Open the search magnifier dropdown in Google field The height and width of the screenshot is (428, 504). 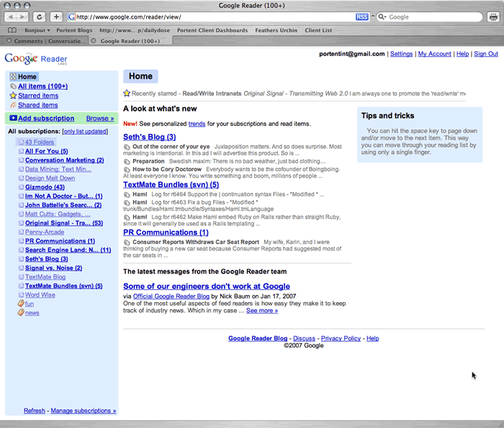(x=382, y=17)
